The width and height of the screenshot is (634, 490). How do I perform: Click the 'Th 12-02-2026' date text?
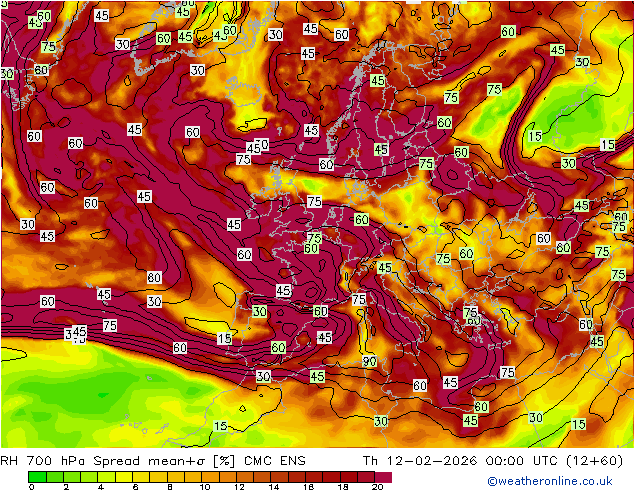click(420, 461)
